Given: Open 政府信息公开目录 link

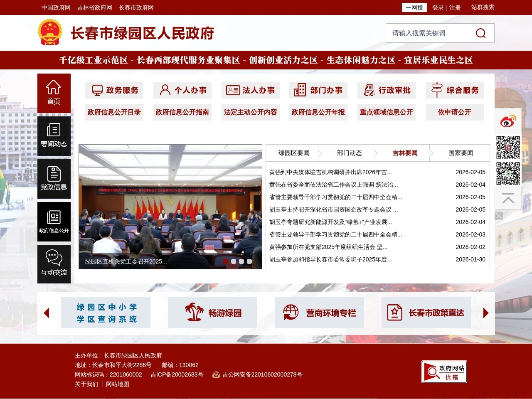Looking at the screenshot, I should point(114,112).
